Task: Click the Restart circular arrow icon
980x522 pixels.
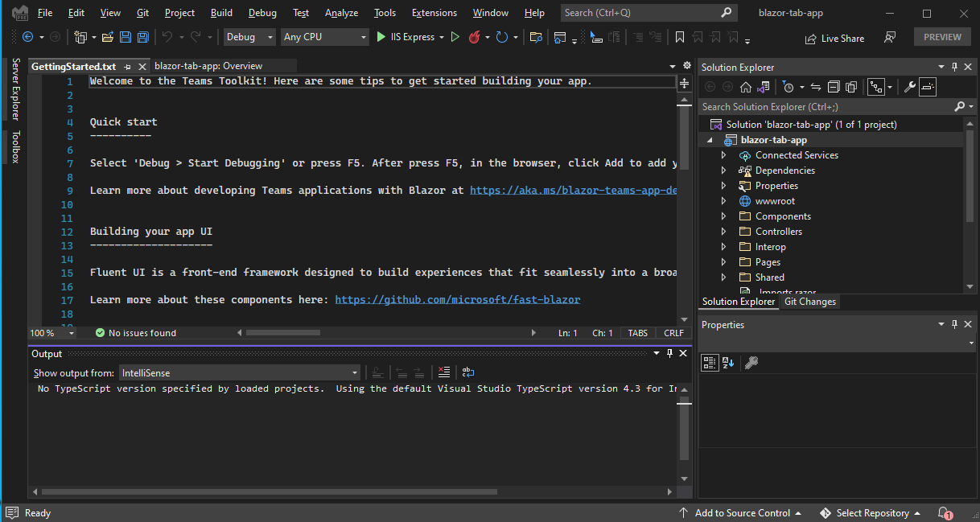Action: point(501,37)
